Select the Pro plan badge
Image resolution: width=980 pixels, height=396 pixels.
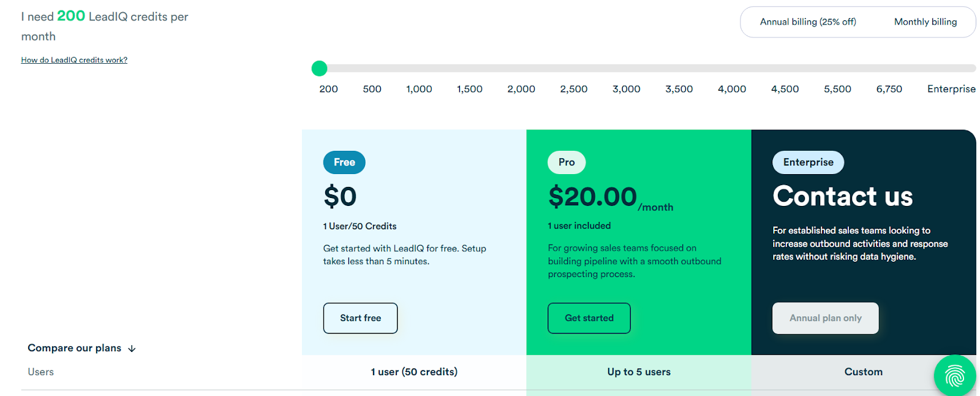click(x=566, y=162)
